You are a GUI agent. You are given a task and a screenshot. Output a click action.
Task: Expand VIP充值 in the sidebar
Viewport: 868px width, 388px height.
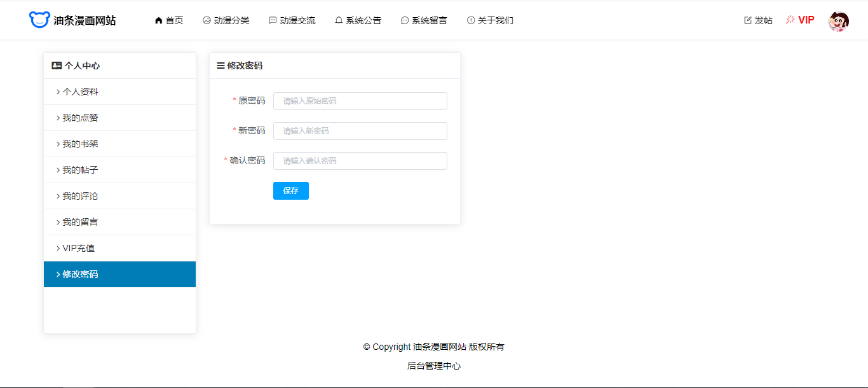coord(78,248)
